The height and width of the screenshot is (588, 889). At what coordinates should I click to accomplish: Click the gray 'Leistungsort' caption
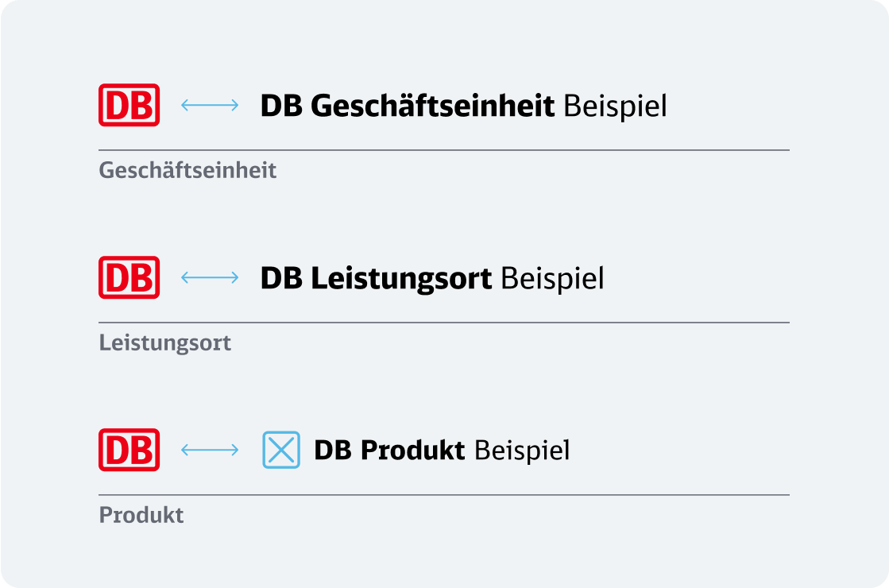165,343
